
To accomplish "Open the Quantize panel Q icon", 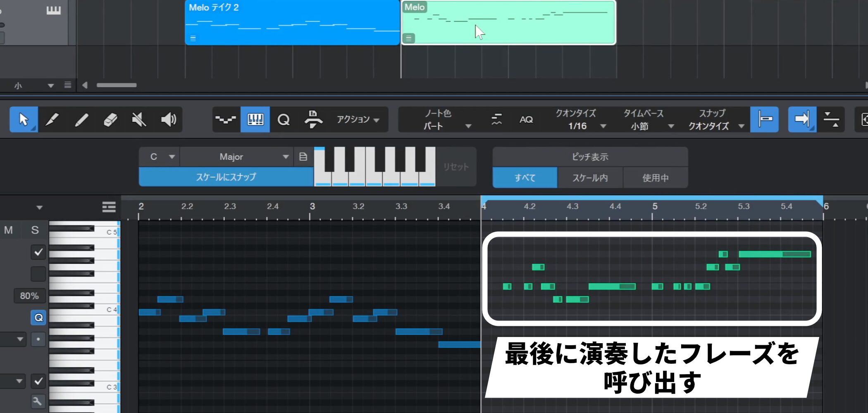I will coord(284,120).
